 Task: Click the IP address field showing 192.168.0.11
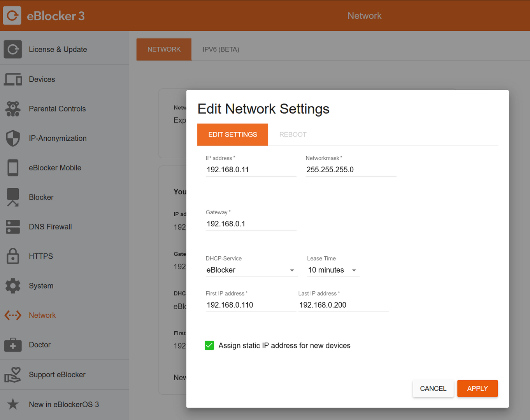click(251, 170)
